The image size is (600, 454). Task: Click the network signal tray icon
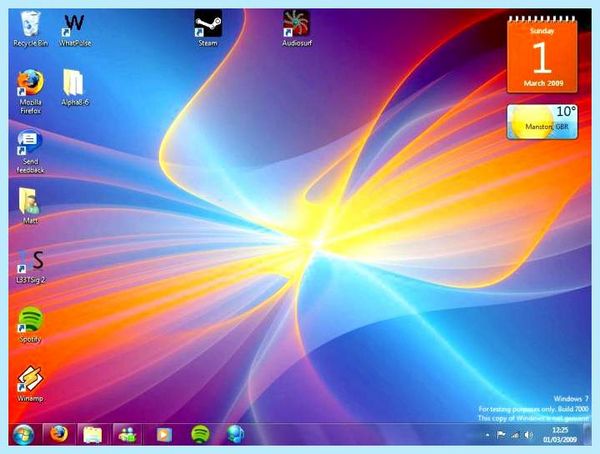(x=515, y=435)
